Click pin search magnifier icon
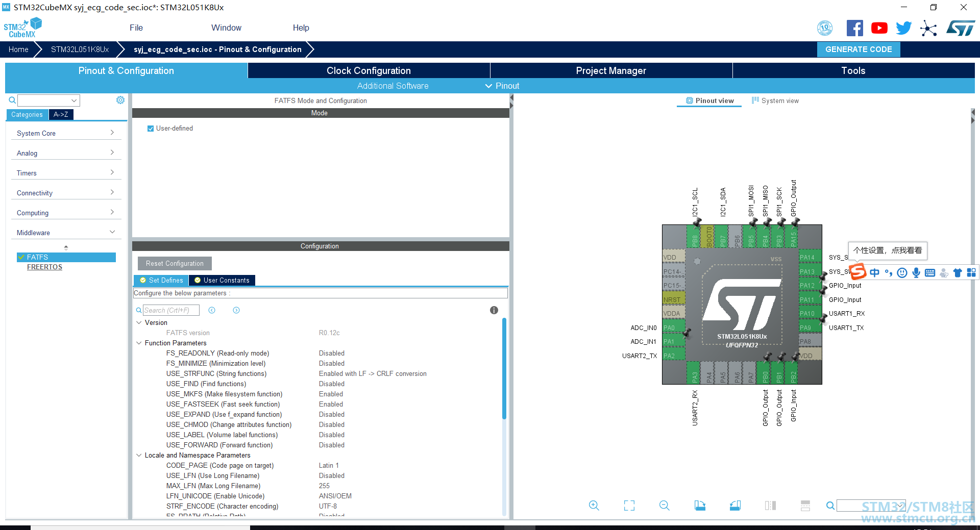This screenshot has height=530, width=980. tap(830, 506)
